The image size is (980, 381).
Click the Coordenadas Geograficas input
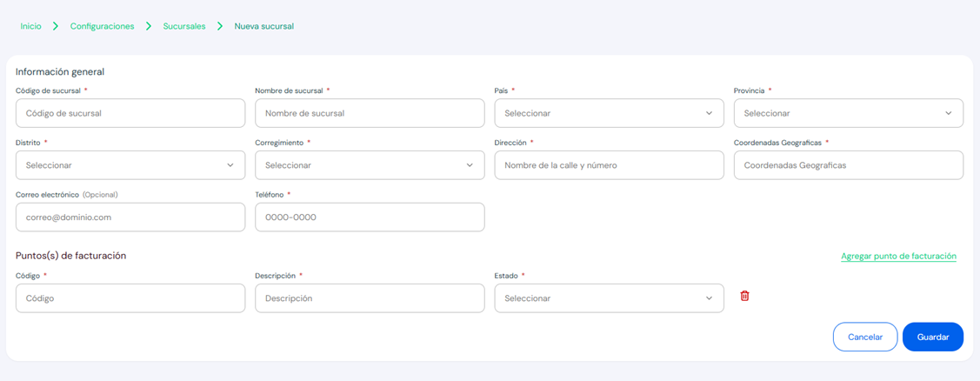click(849, 165)
